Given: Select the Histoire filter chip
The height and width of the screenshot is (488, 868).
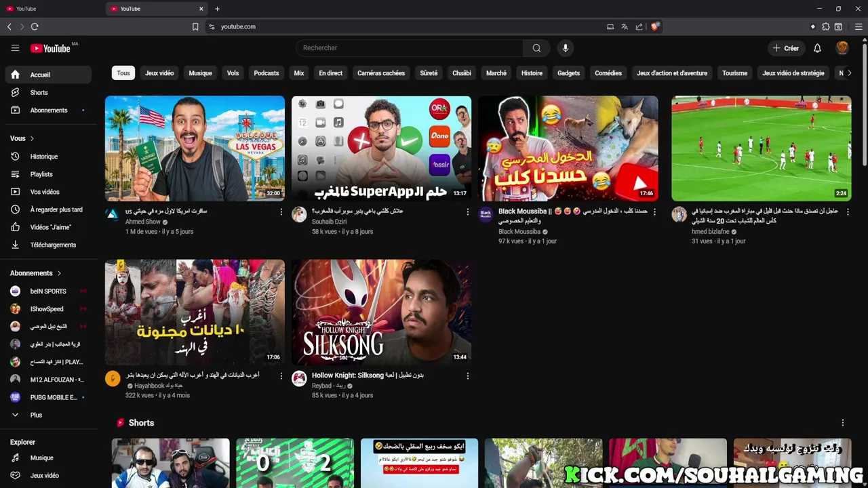Looking at the screenshot, I should [532, 73].
